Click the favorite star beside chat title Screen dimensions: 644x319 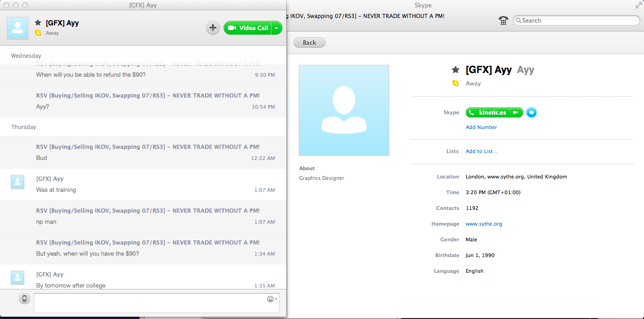point(38,23)
